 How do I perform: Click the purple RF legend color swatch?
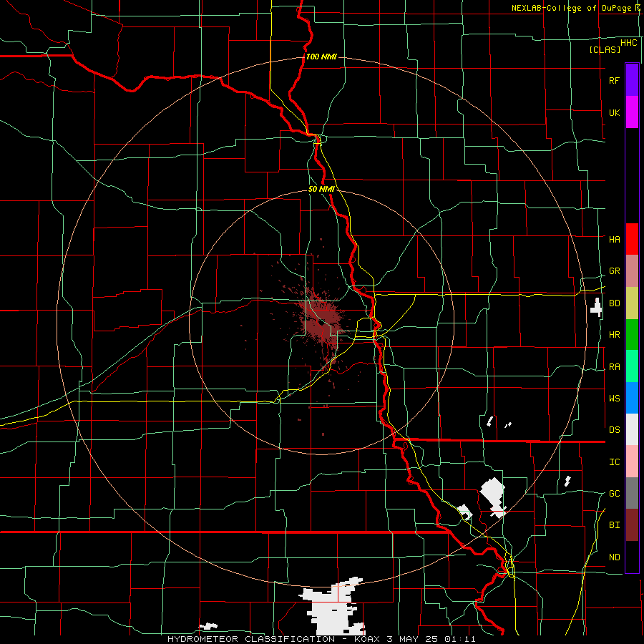(632, 80)
